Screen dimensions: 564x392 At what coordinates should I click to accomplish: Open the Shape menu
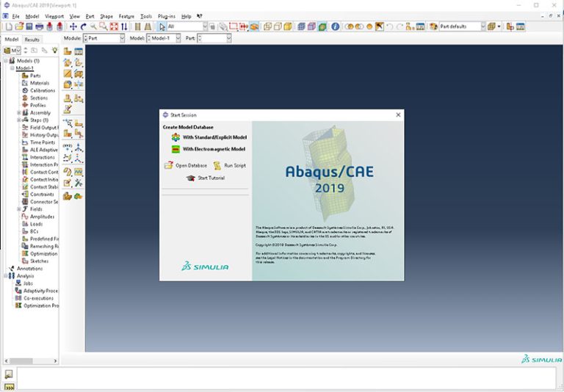106,16
